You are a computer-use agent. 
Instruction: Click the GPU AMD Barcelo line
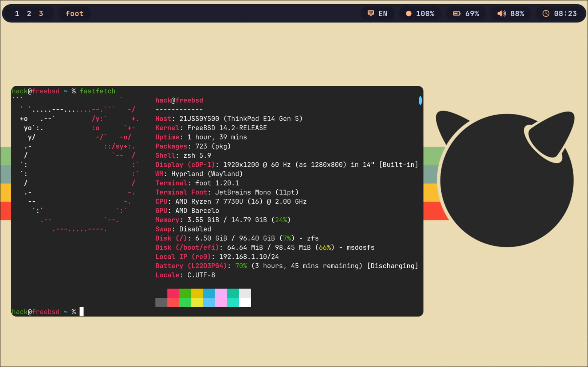pos(187,211)
